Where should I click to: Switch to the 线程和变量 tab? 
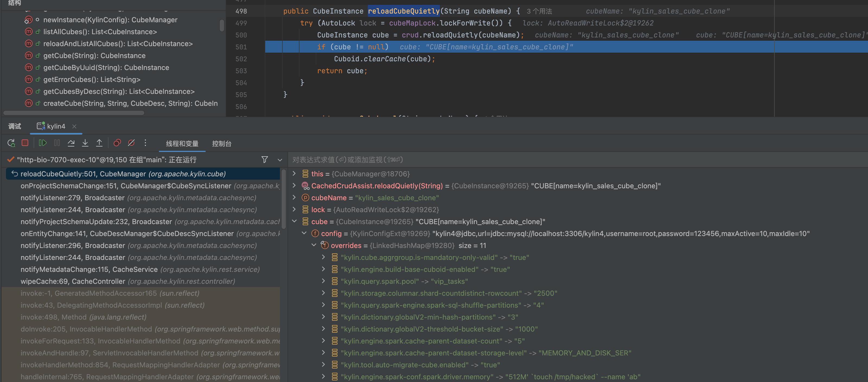pyautogui.click(x=182, y=144)
